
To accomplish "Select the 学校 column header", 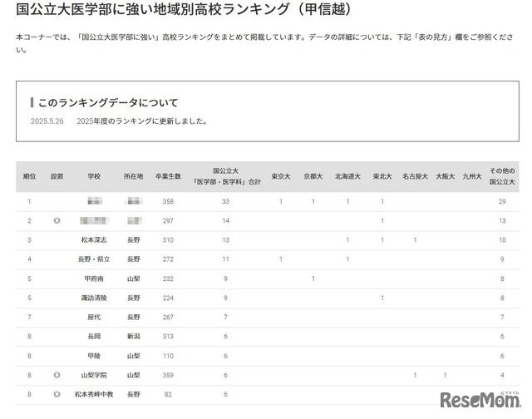I will (94, 176).
